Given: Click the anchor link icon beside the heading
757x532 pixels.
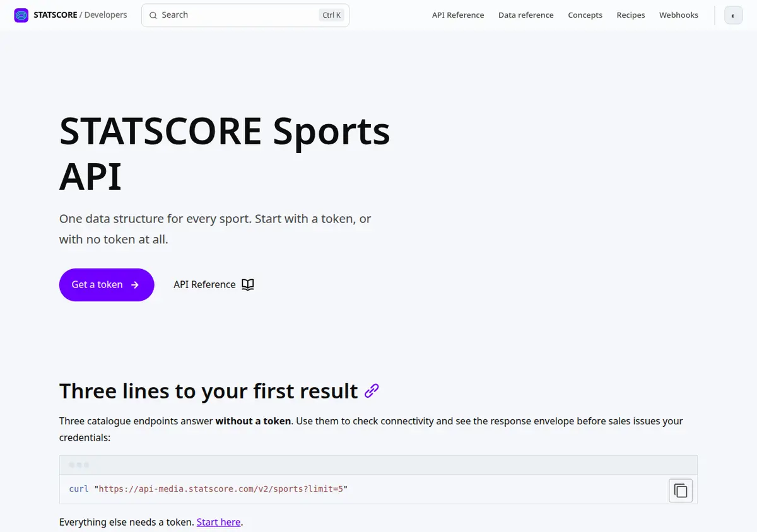Looking at the screenshot, I should click(372, 391).
